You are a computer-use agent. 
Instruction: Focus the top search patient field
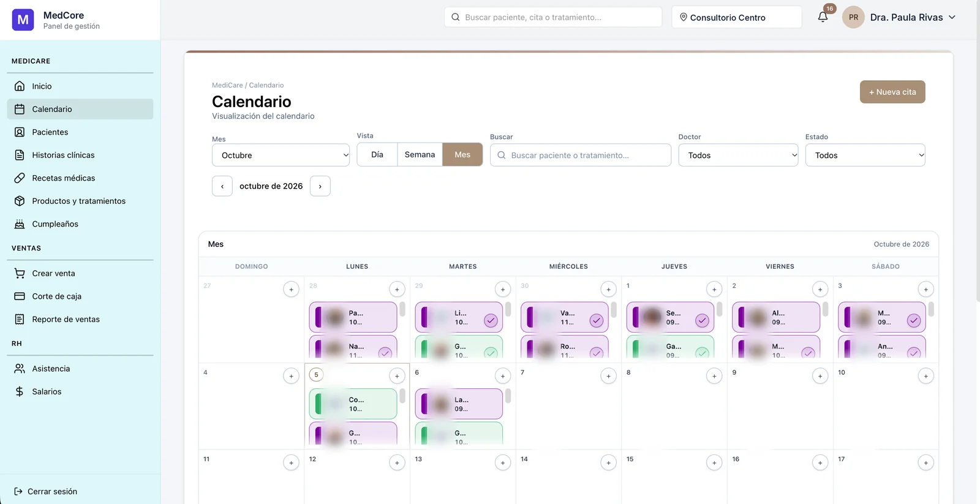click(x=553, y=17)
